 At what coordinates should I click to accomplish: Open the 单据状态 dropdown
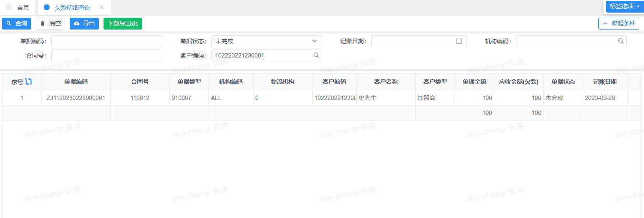pos(266,41)
